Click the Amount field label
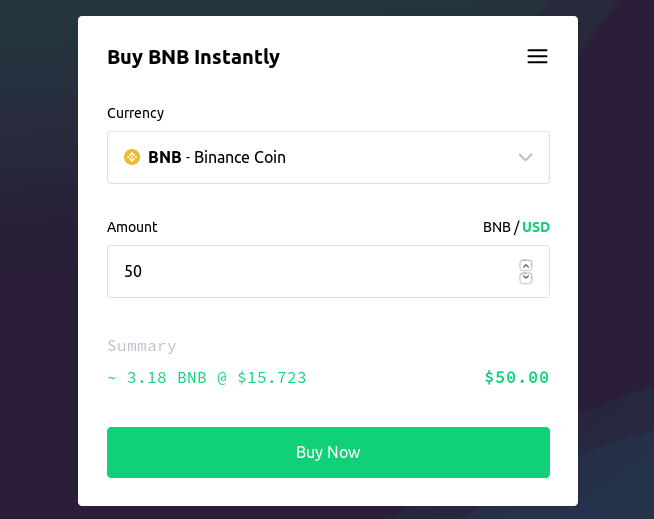 132,227
